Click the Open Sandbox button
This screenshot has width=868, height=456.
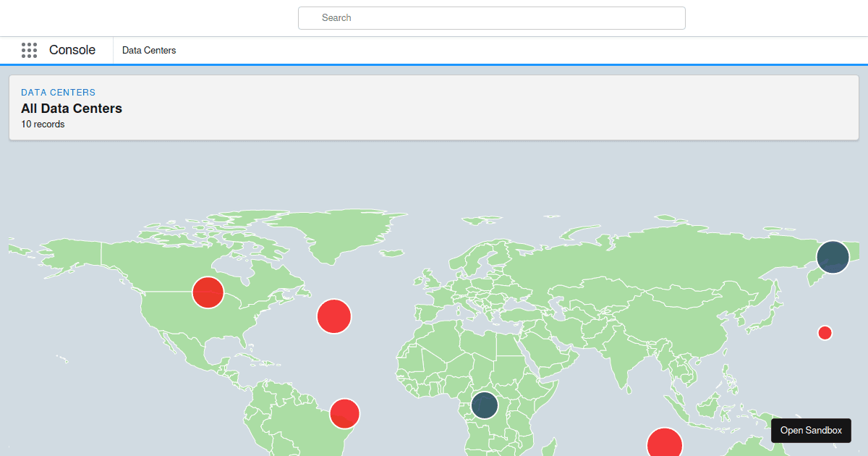point(811,430)
